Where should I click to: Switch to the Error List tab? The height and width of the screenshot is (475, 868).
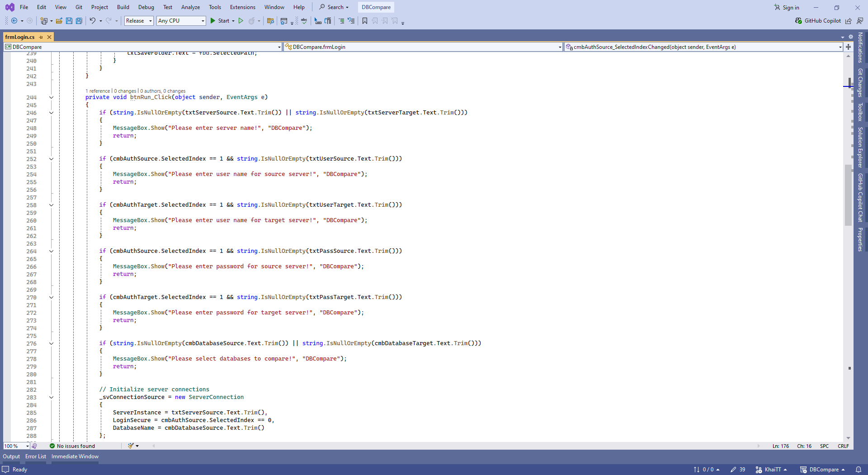coord(36,456)
